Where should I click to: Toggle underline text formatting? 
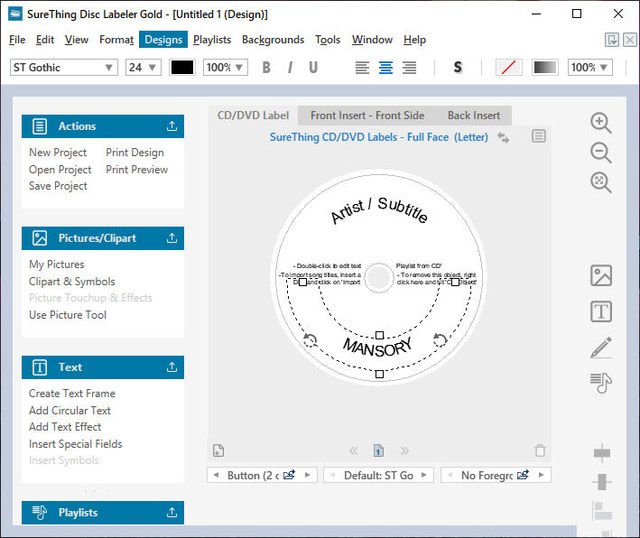pyautogui.click(x=313, y=68)
